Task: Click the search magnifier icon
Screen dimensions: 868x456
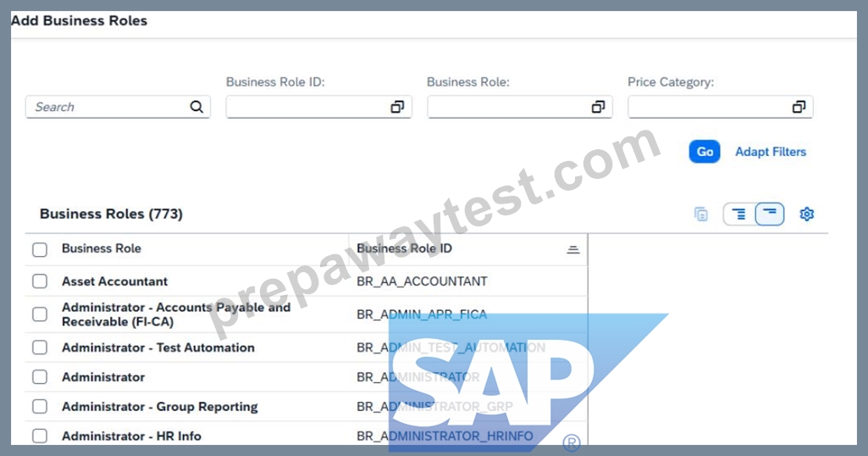Action: click(196, 107)
